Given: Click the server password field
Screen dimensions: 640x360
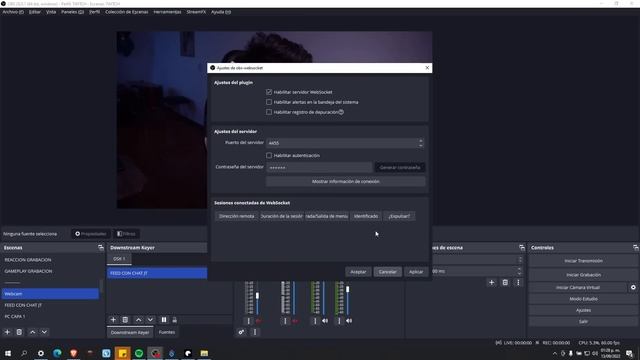Looking at the screenshot, I should click(x=319, y=167).
